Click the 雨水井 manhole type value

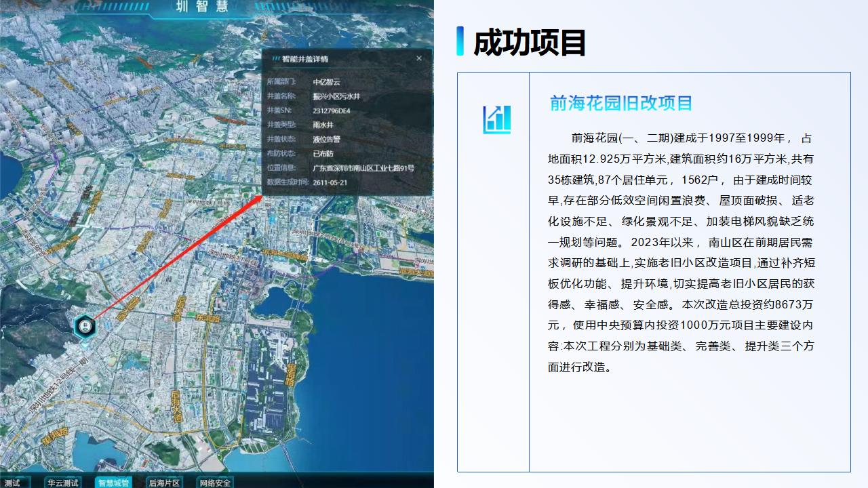click(x=323, y=125)
